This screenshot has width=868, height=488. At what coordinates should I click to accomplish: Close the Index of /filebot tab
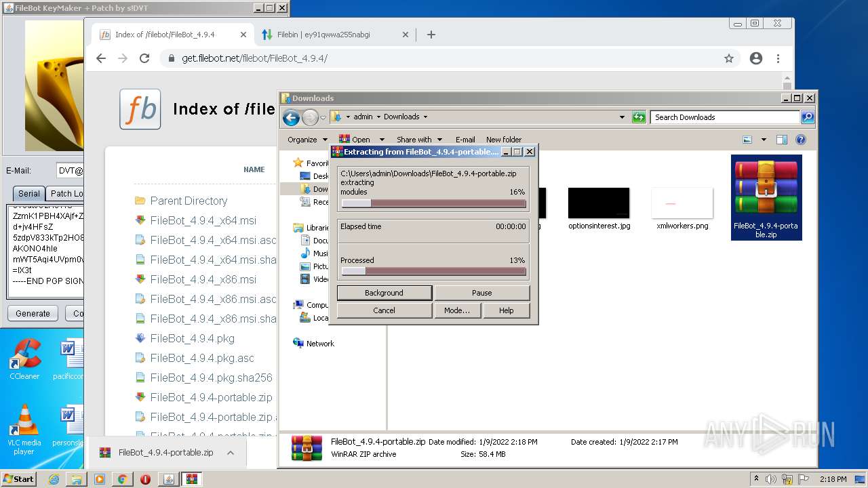coord(243,35)
